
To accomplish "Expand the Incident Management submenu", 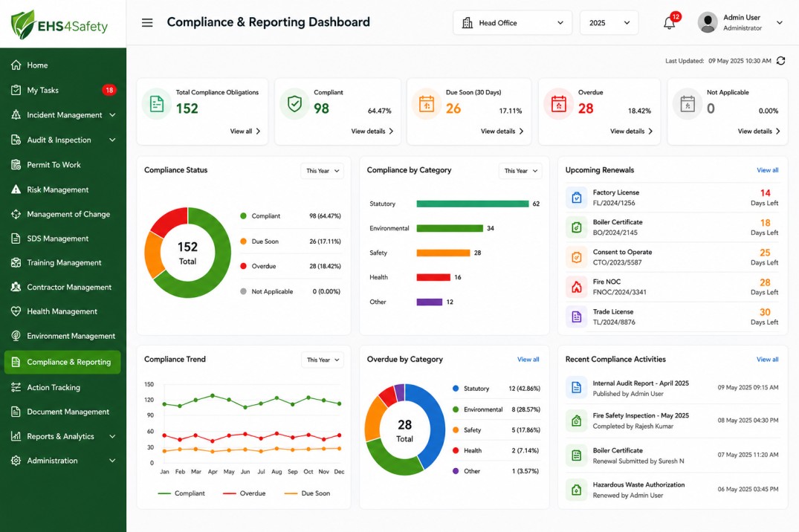I will tap(113, 115).
